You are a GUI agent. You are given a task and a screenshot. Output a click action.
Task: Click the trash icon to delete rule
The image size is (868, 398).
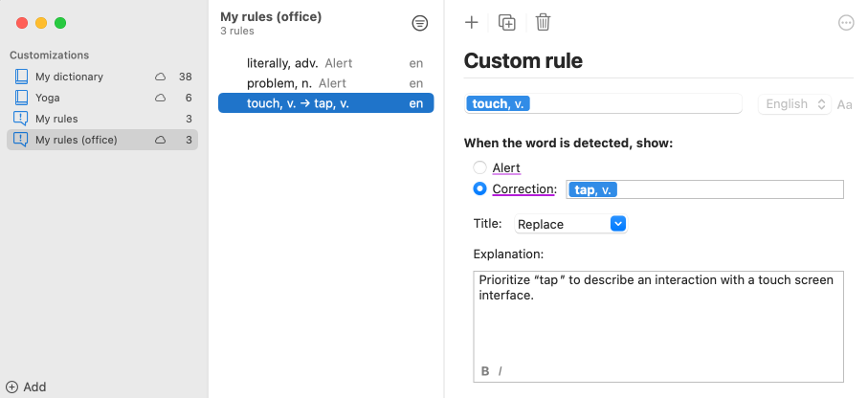tap(543, 23)
